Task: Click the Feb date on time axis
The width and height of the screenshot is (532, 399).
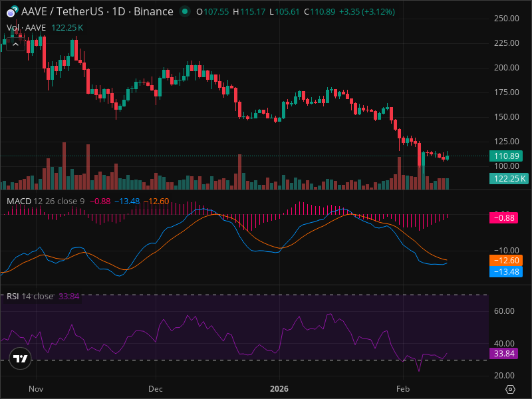Action: [403, 389]
